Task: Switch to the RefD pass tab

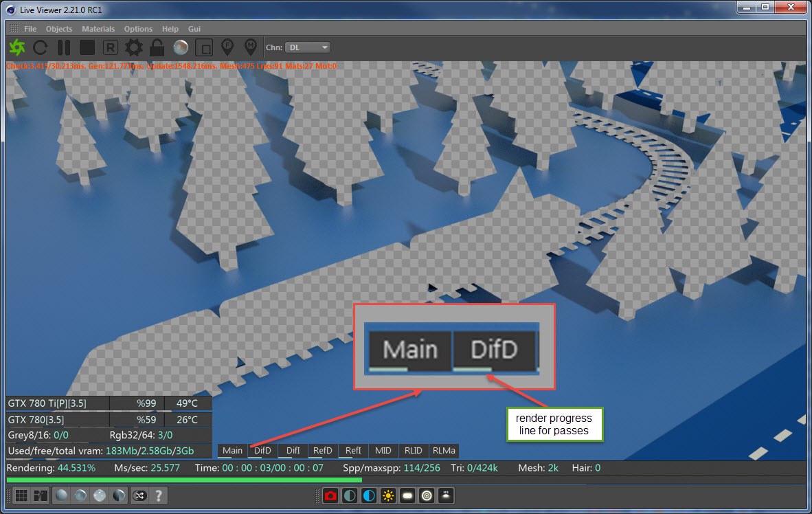Action: pyautogui.click(x=323, y=451)
